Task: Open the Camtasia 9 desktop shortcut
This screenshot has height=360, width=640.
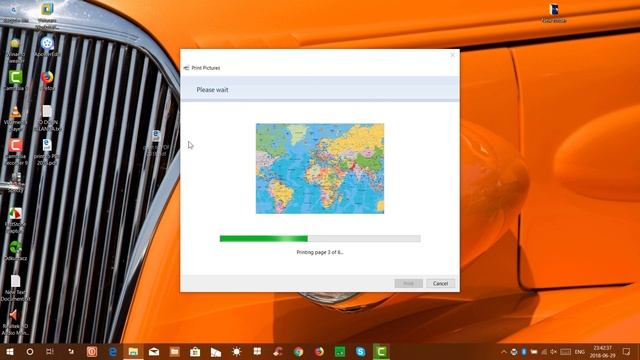Action: [x=16, y=80]
